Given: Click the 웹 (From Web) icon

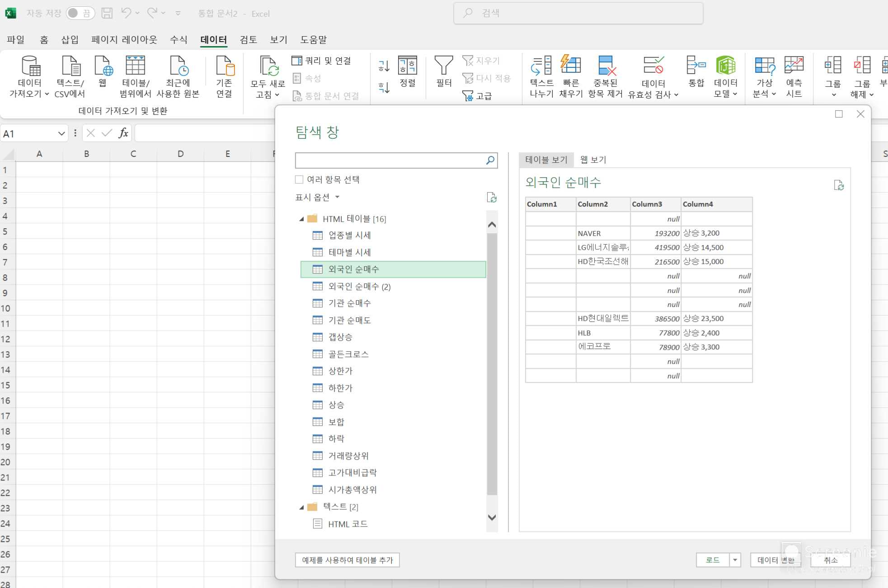Looking at the screenshot, I should pos(103,71).
